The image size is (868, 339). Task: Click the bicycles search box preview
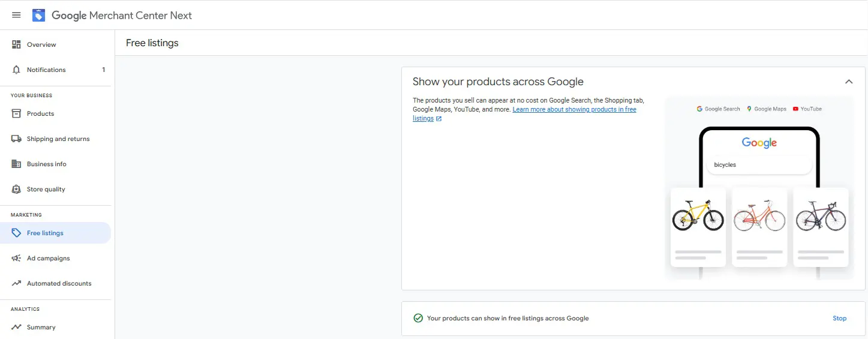click(759, 164)
